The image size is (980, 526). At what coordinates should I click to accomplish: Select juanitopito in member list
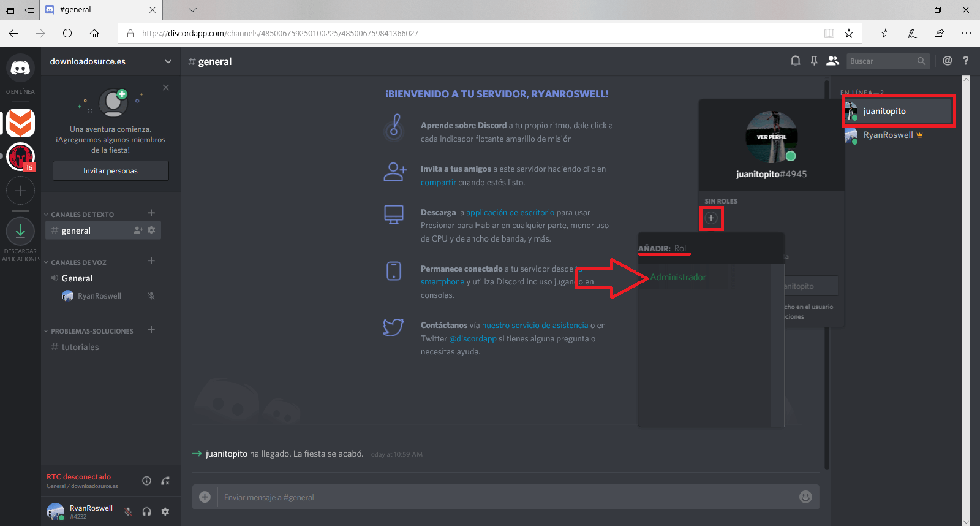(898, 111)
